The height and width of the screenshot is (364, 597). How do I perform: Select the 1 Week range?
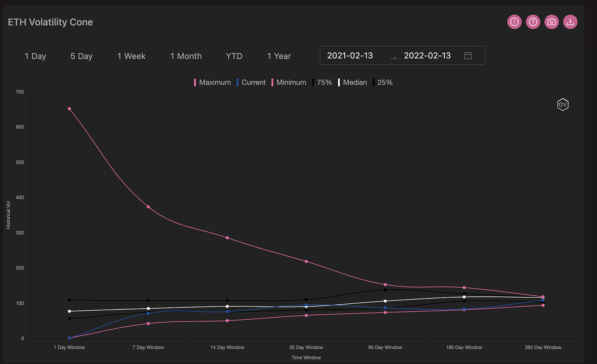[x=131, y=56]
